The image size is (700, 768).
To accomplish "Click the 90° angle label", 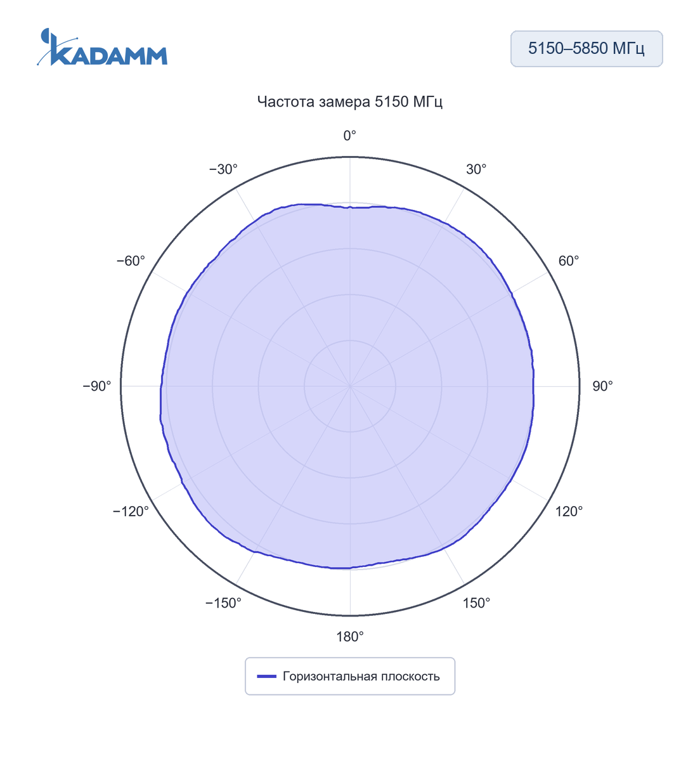I will click(602, 386).
